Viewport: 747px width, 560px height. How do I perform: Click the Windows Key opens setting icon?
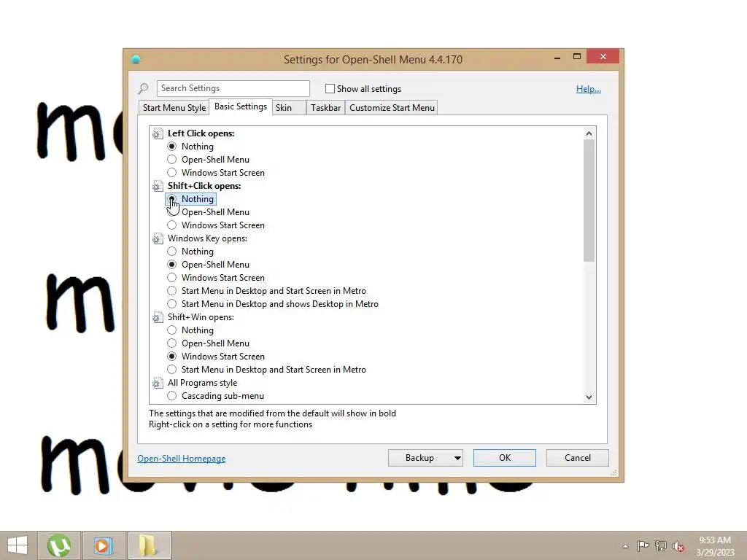[x=158, y=238]
